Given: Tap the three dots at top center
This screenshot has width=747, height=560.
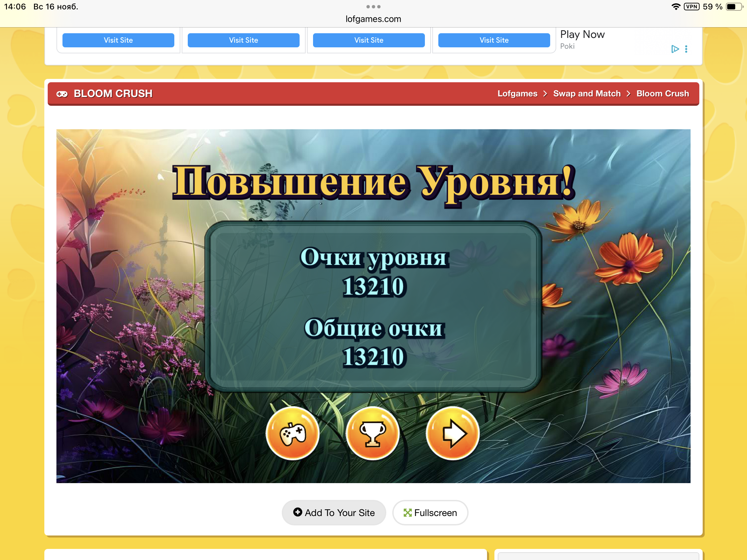Looking at the screenshot, I should click(x=373, y=7).
